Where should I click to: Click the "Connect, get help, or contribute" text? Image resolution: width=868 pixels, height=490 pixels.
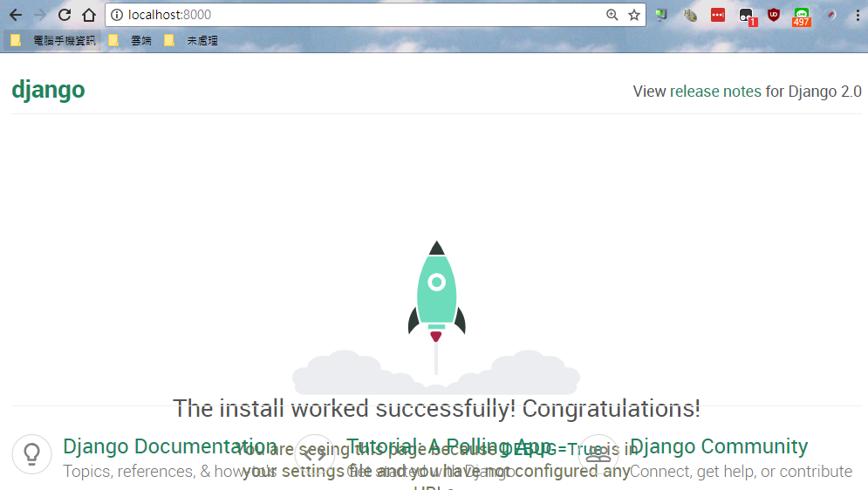coord(741,472)
